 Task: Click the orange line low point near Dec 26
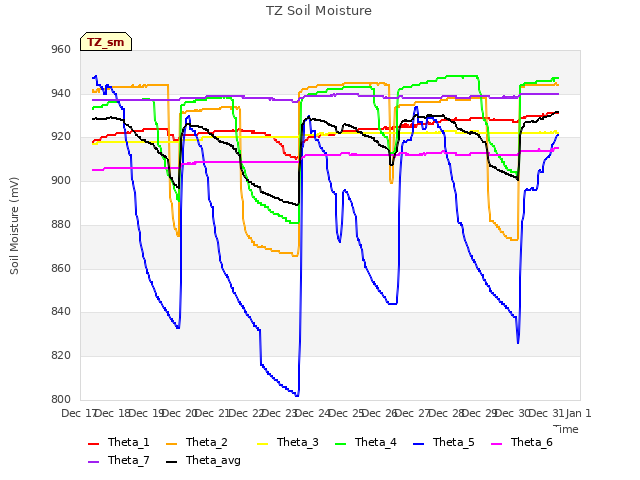click(391, 182)
